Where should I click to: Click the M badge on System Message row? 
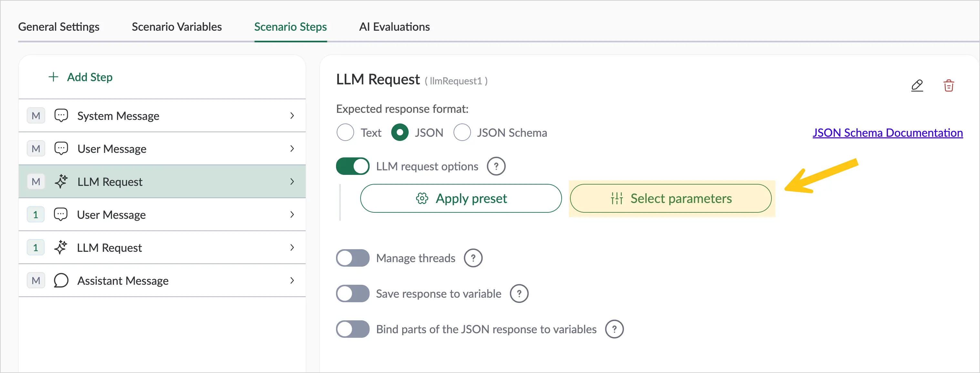click(x=36, y=115)
